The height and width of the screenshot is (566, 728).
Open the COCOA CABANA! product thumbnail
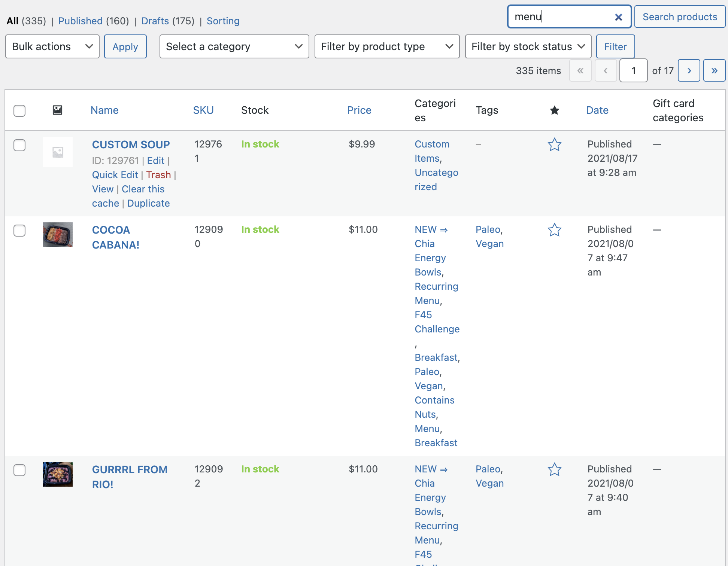coord(57,235)
